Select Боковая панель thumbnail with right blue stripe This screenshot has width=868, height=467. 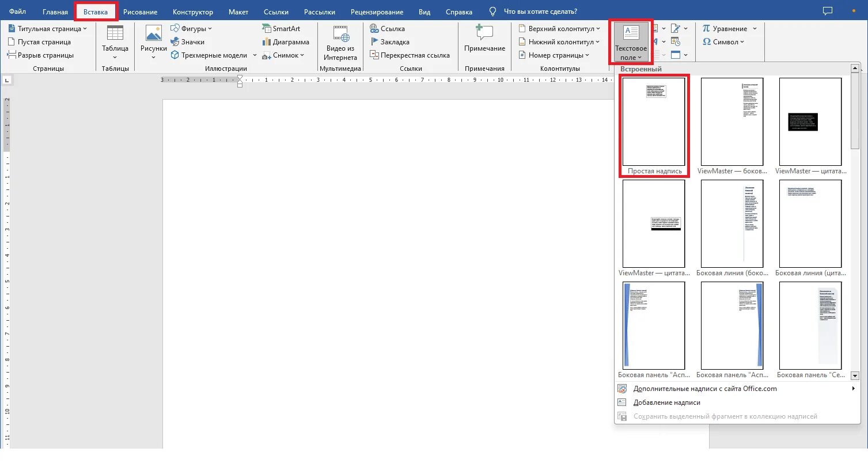pos(732,325)
